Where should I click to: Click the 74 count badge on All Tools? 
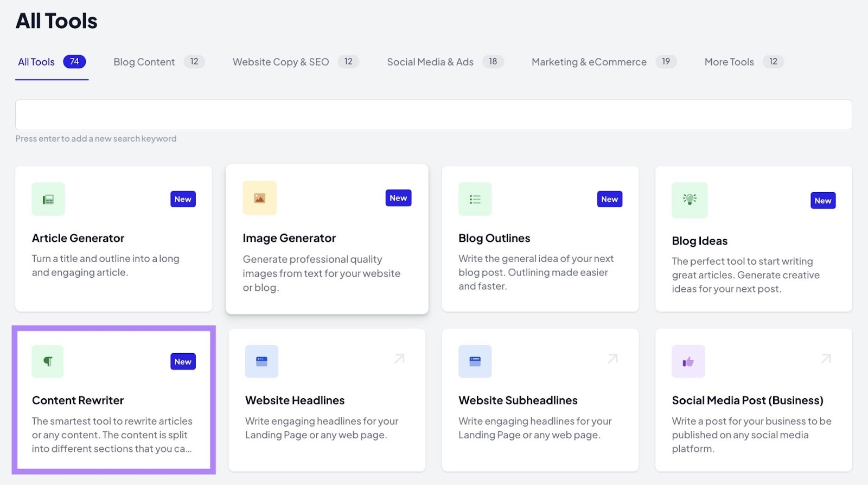74,61
